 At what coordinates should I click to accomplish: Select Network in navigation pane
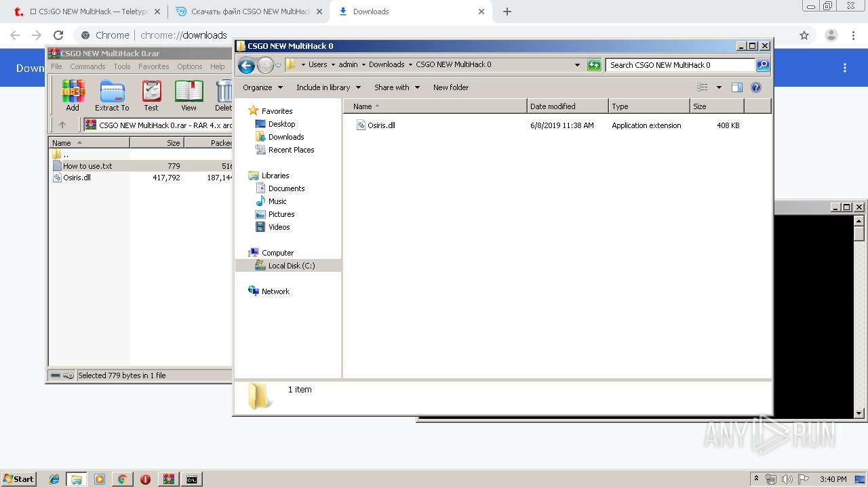[x=275, y=291]
